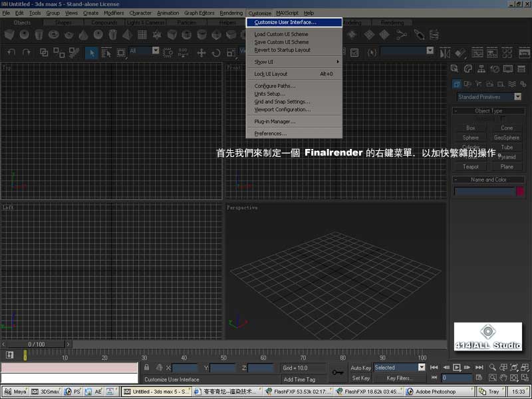
Task: Click the teapot primitive icon in tab panel
Action: click(x=69, y=35)
